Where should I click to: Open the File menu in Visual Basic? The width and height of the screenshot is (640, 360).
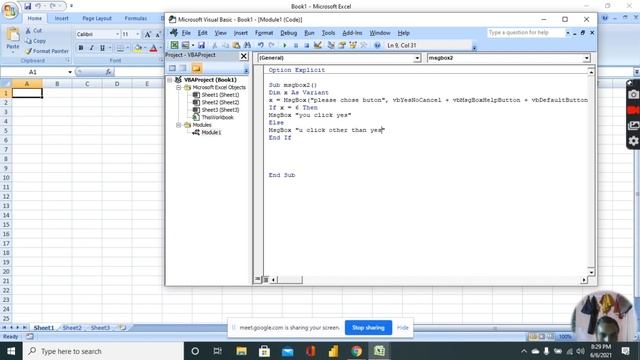coord(186,33)
